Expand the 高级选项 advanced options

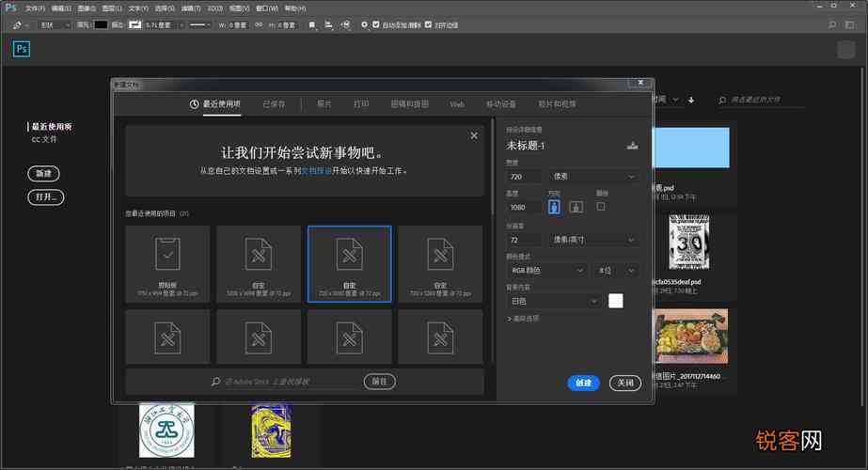(x=523, y=319)
